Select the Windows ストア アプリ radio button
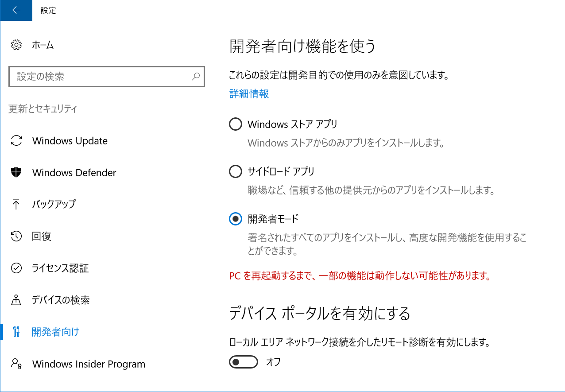The height and width of the screenshot is (392, 565). point(236,124)
